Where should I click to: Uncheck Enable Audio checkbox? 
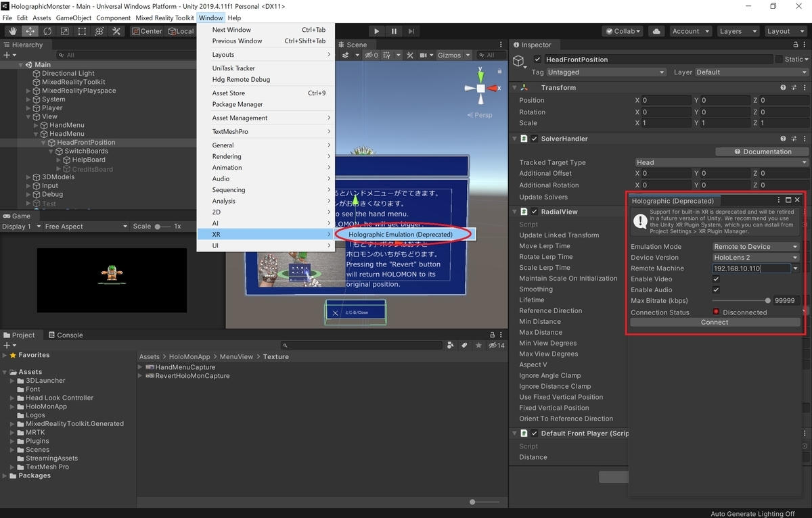click(716, 290)
